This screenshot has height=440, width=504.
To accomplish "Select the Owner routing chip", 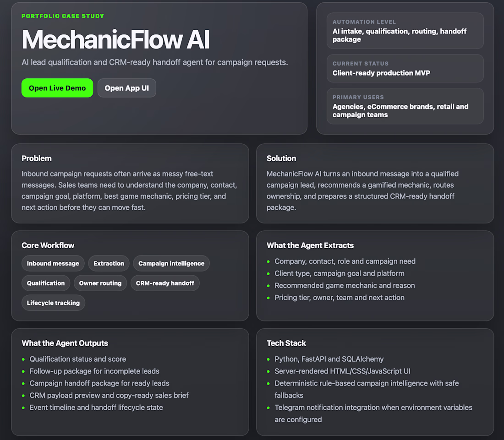I will click(x=100, y=283).
